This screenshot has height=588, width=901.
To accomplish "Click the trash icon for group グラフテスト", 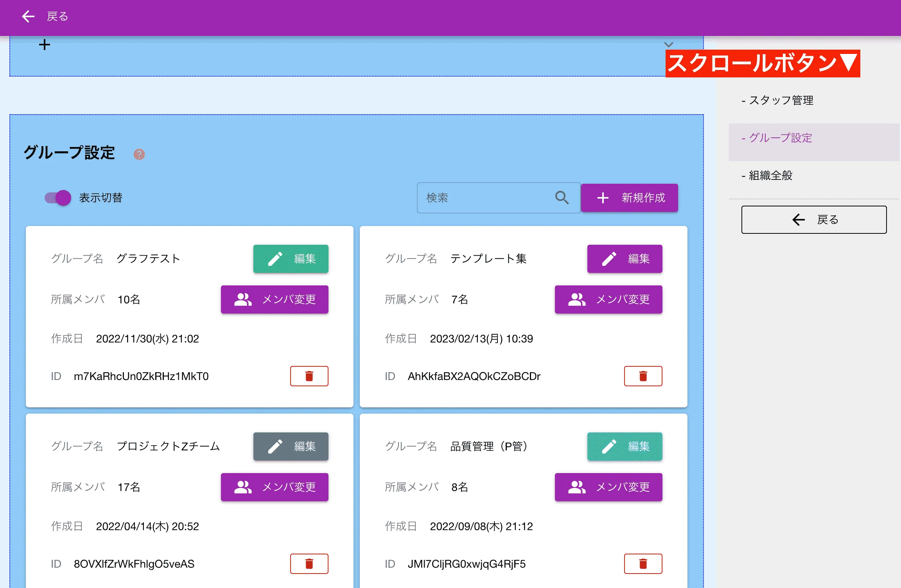I will click(x=309, y=376).
